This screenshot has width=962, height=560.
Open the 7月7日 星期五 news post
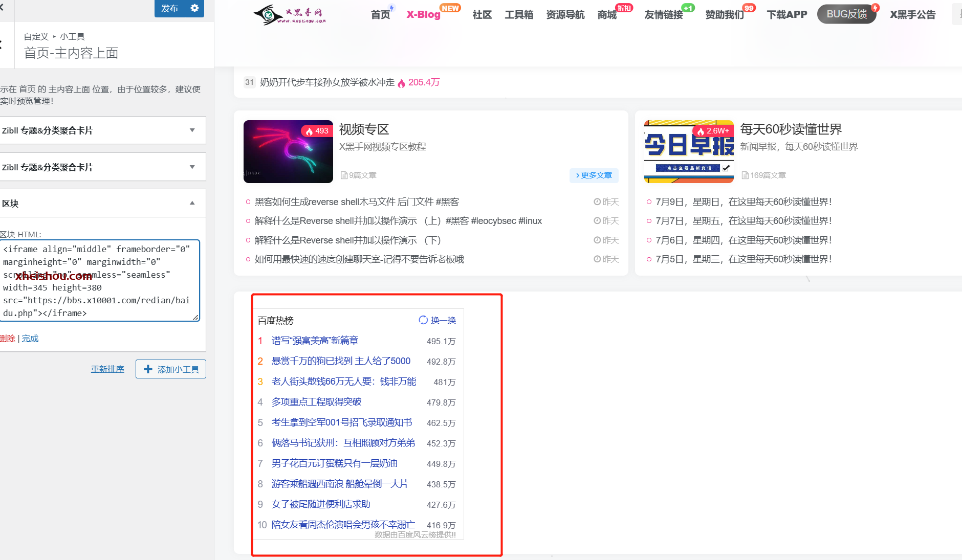pyautogui.click(x=744, y=221)
